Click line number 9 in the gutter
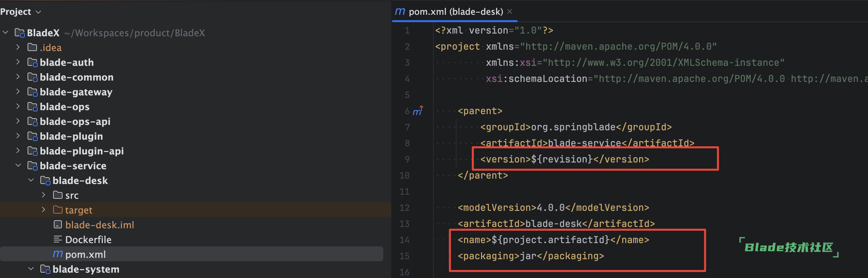The height and width of the screenshot is (278, 868). [407, 159]
